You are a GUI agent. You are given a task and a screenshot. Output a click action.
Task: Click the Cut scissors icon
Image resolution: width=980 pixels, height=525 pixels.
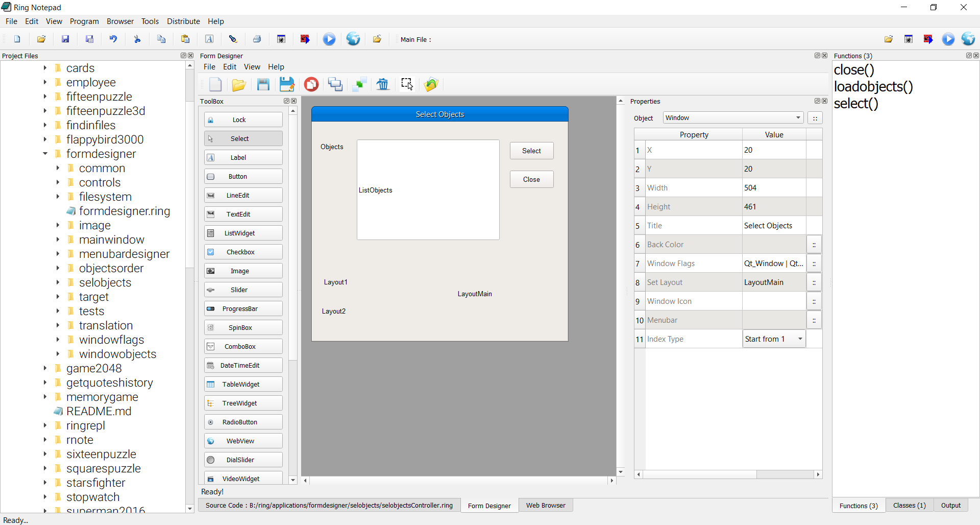(x=137, y=39)
